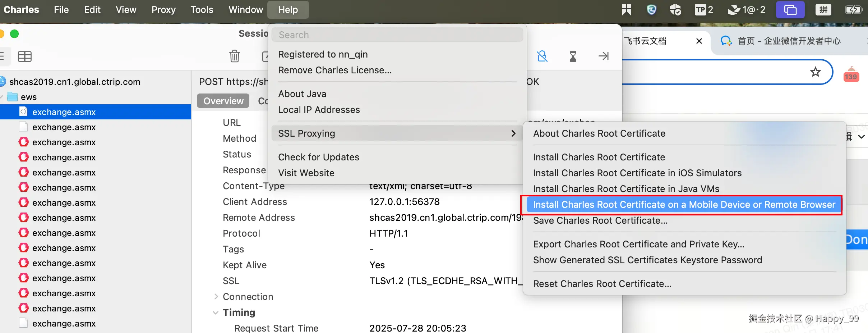Click the Client Address value 127.0.0.1:56378
Image resolution: width=868 pixels, height=333 pixels.
click(x=405, y=202)
